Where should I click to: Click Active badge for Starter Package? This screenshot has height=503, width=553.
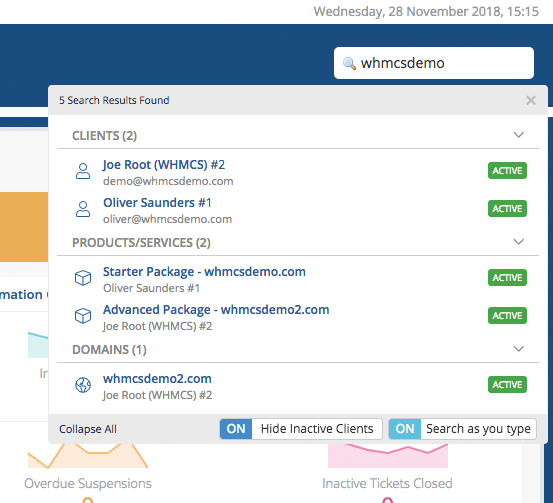[507, 278]
